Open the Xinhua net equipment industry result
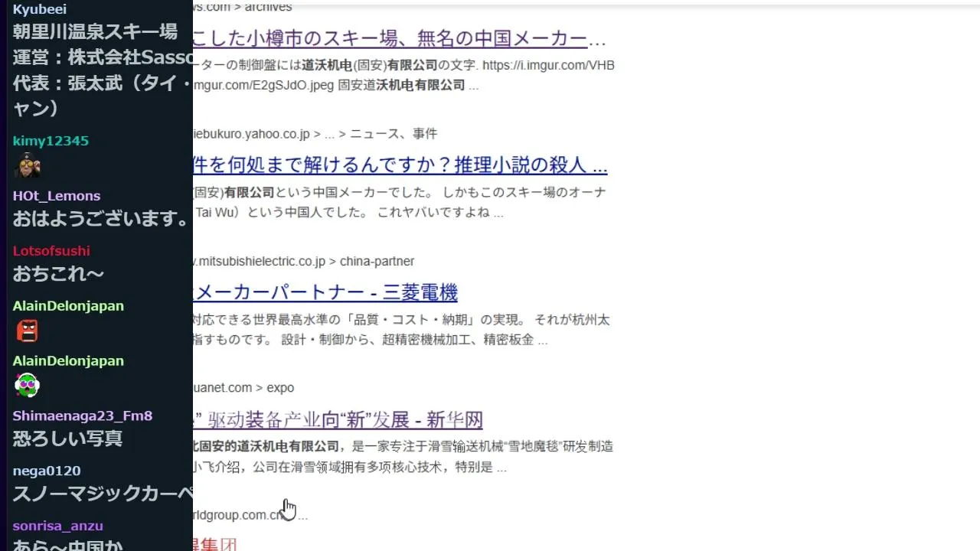 point(338,419)
